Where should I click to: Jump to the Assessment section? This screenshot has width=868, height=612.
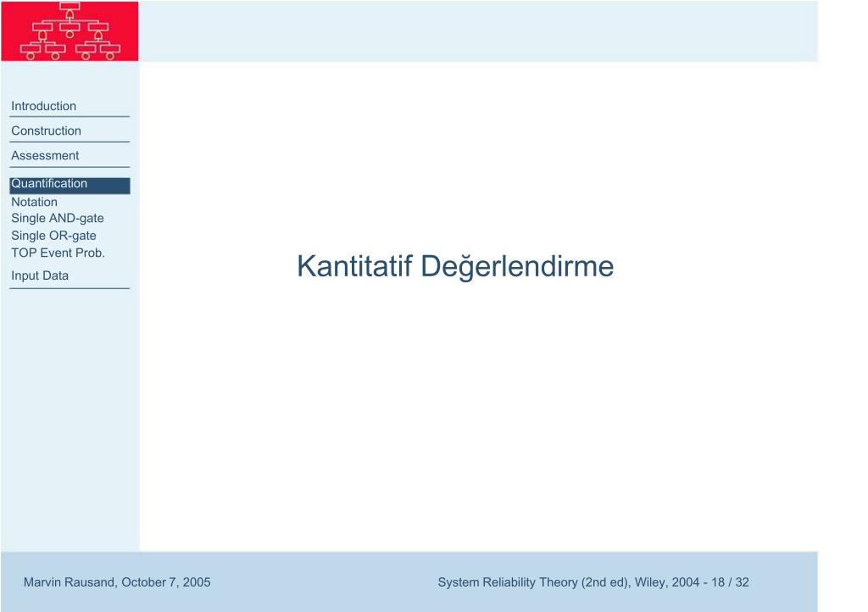tap(45, 156)
